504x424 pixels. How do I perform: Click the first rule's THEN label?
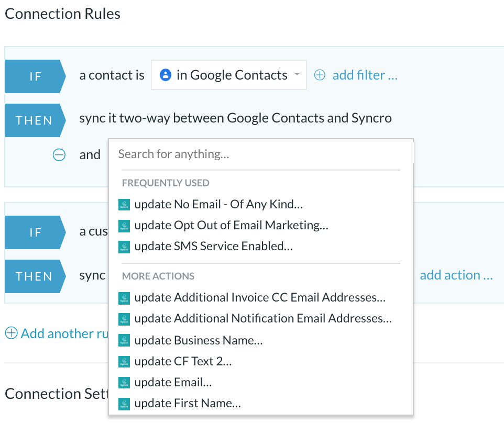coord(35,120)
